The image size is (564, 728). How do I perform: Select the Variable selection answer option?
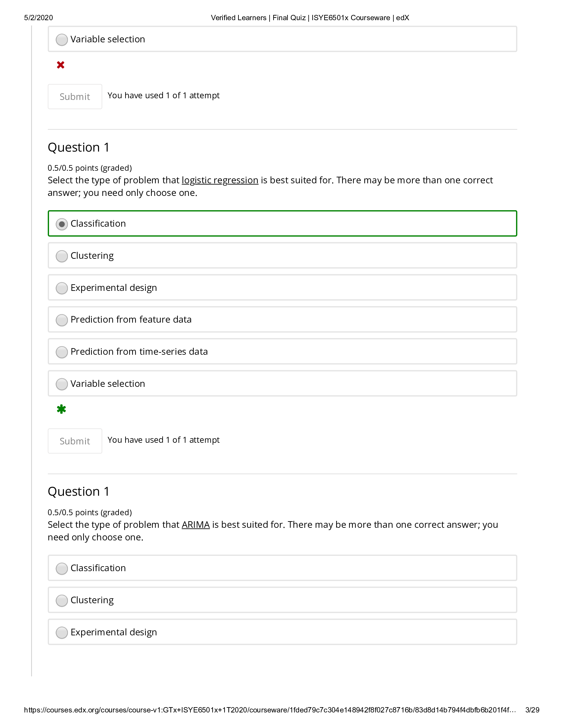coord(62,384)
